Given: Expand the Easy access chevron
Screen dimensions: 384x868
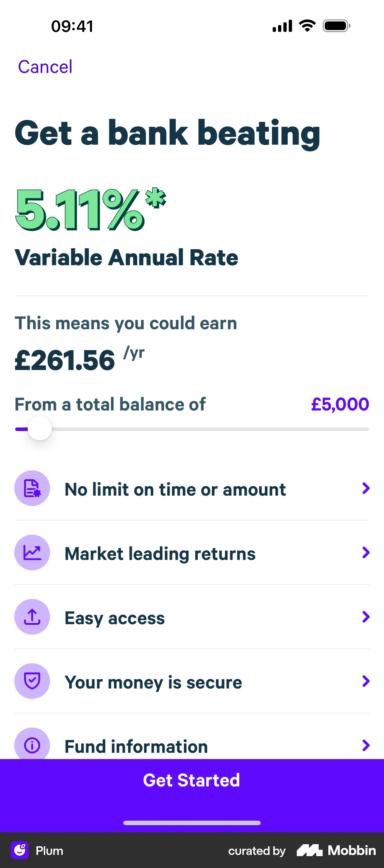Looking at the screenshot, I should (366, 617).
